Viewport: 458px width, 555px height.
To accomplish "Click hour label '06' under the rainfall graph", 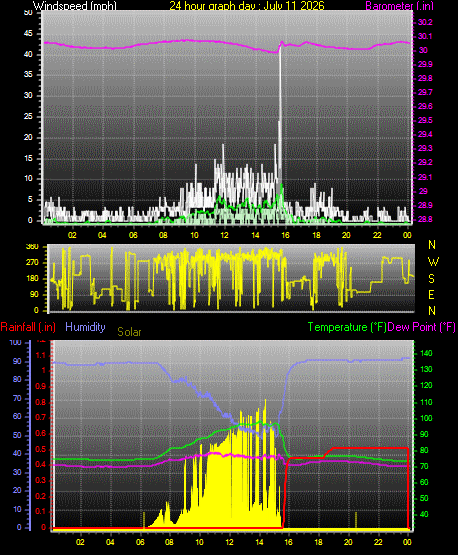I will (x=140, y=542).
